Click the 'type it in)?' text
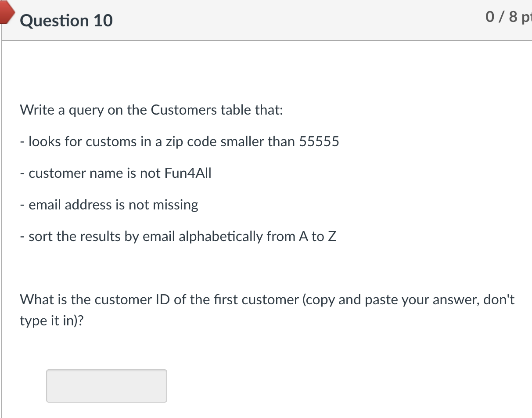Image resolution: width=532 pixels, height=418 pixels. coord(52,321)
